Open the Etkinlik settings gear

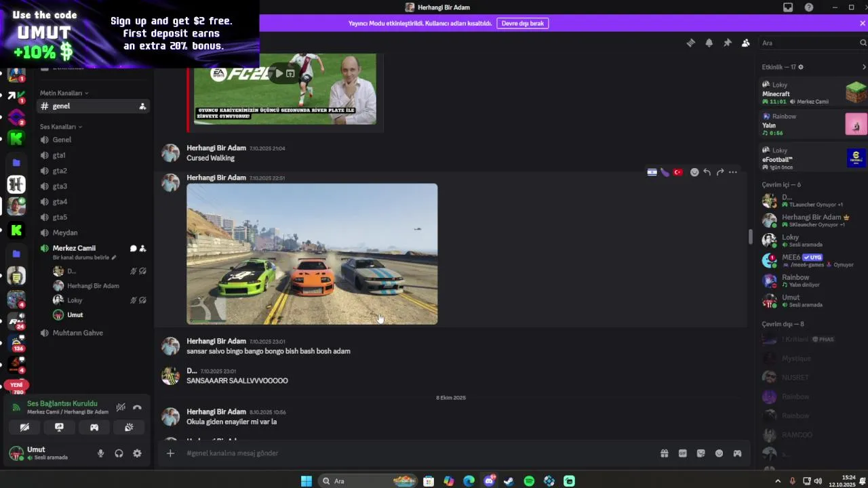click(x=800, y=67)
